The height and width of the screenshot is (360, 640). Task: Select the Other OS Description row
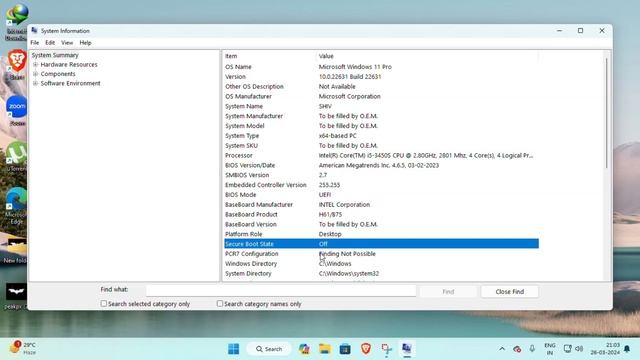[381, 87]
